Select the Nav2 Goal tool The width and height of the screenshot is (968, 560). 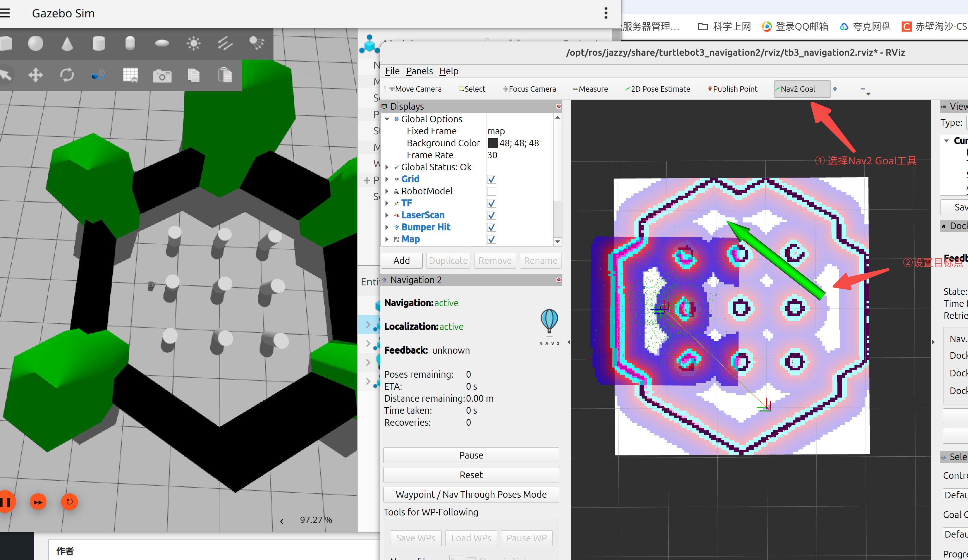pyautogui.click(x=802, y=89)
